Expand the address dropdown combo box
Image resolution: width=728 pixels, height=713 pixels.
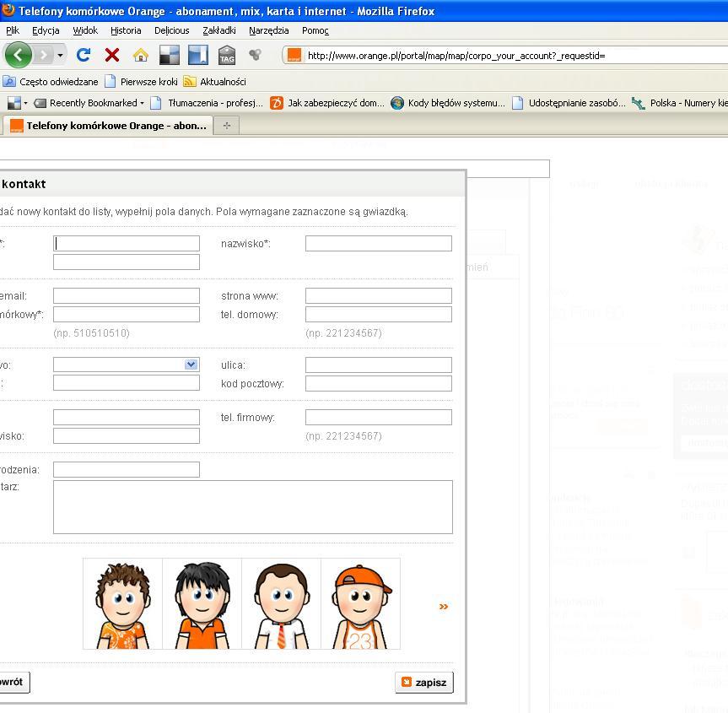pos(191,365)
